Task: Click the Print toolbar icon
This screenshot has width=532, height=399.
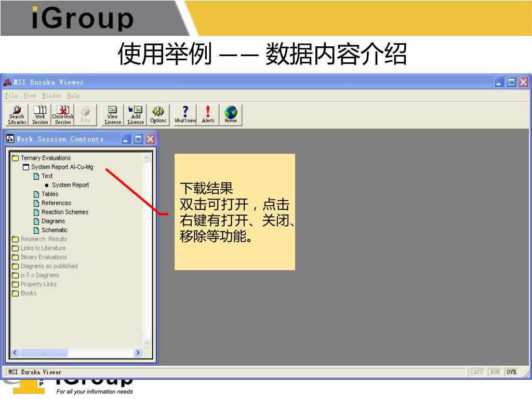Action: (x=86, y=115)
